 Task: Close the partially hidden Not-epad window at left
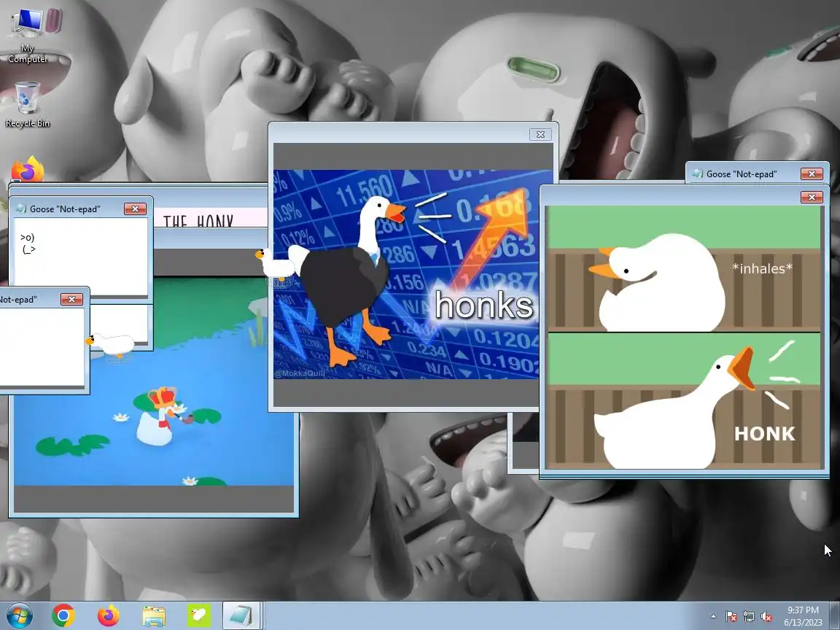pos(71,300)
